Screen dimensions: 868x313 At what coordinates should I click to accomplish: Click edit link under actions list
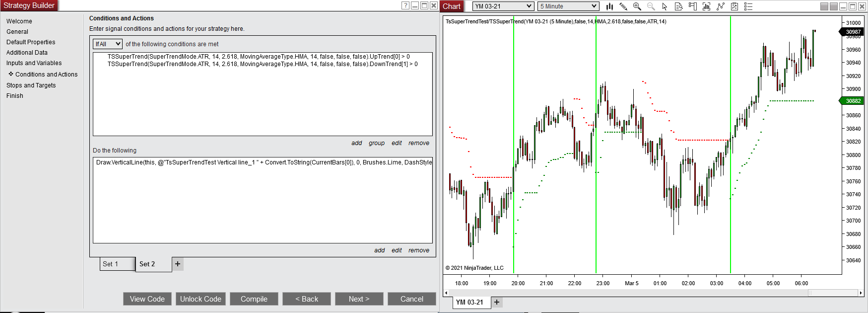coord(397,250)
